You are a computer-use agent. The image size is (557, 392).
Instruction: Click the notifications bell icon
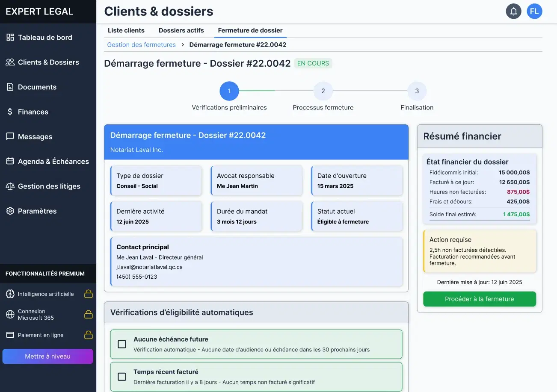[x=513, y=12]
